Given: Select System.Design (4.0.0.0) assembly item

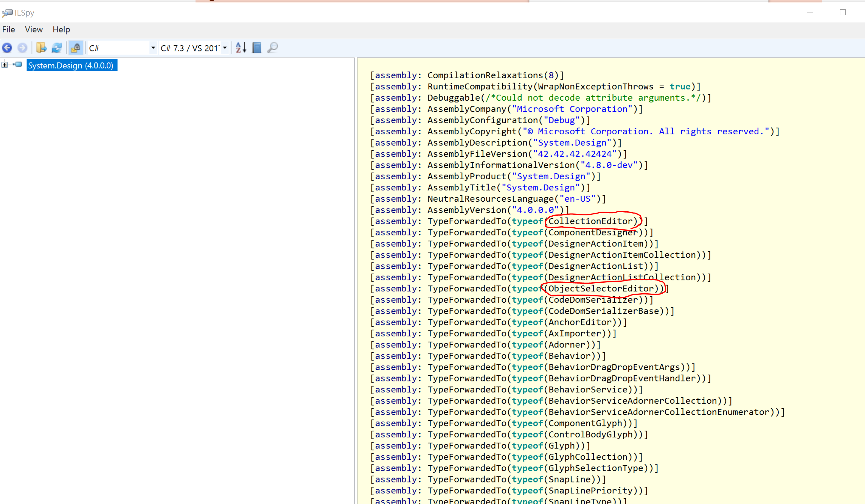Looking at the screenshot, I should coord(71,65).
